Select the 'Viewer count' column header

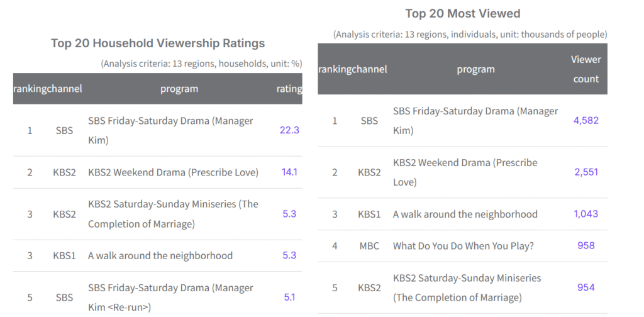[x=586, y=69]
